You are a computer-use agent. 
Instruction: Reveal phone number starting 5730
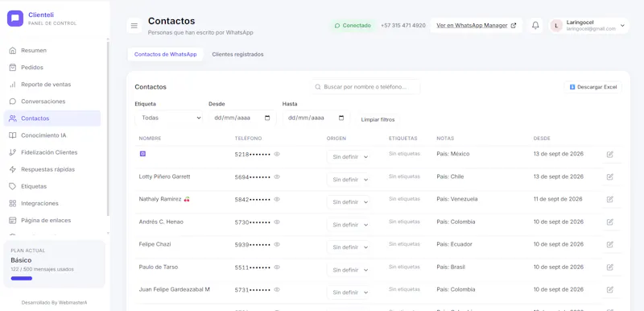(x=277, y=222)
